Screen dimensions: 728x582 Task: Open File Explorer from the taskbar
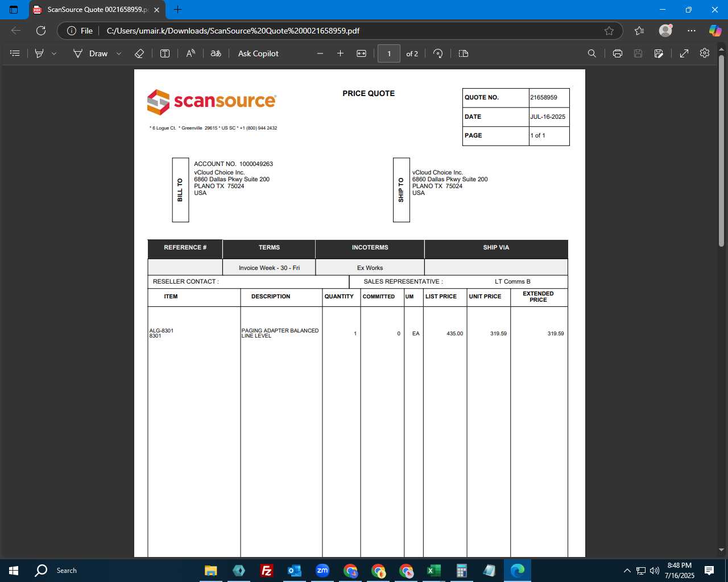pyautogui.click(x=211, y=571)
